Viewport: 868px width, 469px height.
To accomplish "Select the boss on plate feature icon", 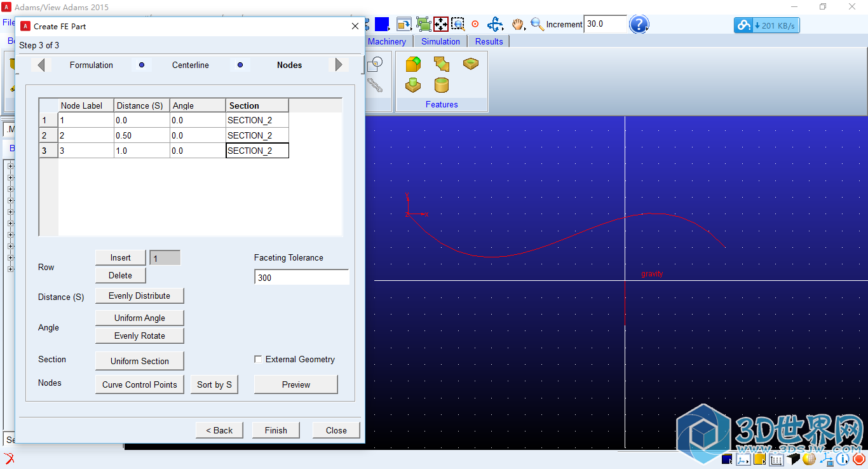I will [x=414, y=85].
